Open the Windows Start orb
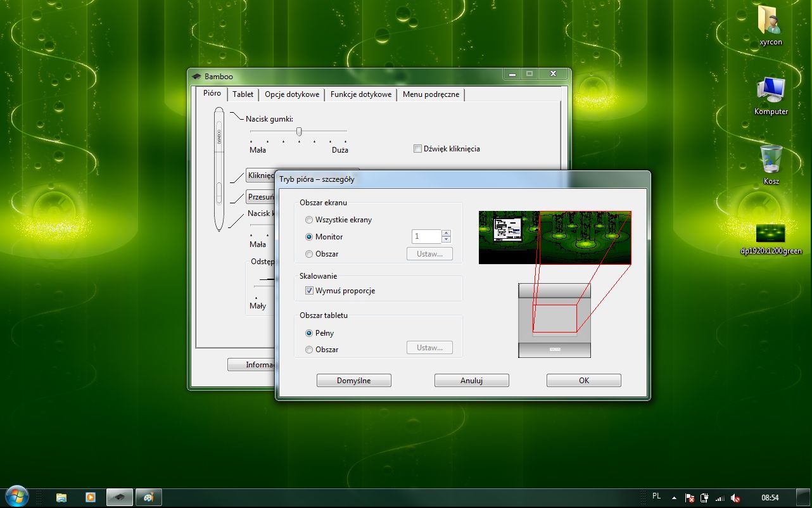812x508 pixels. [17, 497]
